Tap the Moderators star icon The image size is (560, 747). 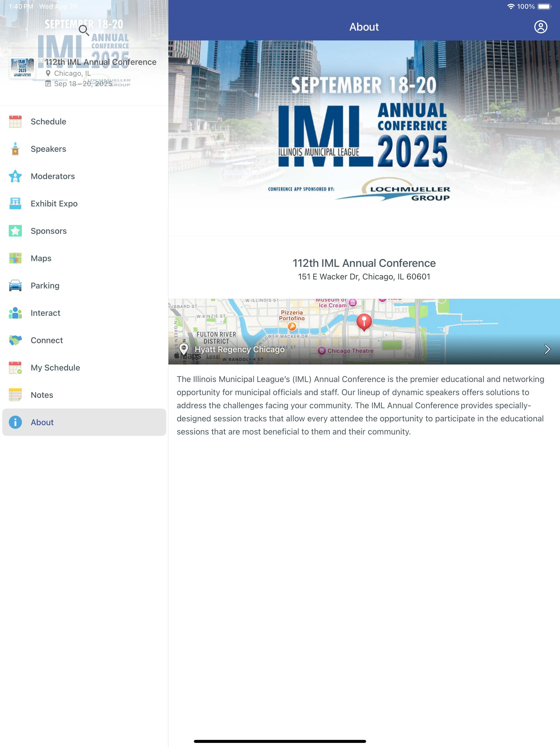pos(15,176)
